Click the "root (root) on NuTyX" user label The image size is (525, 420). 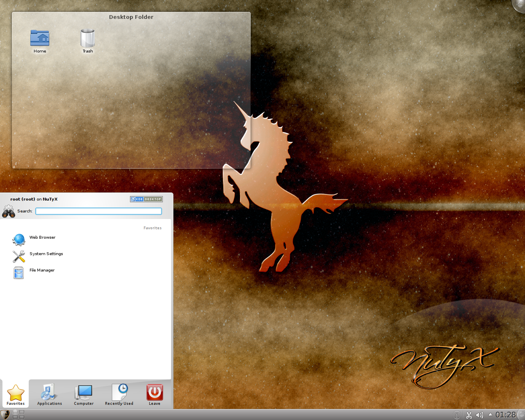(x=34, y=199)
